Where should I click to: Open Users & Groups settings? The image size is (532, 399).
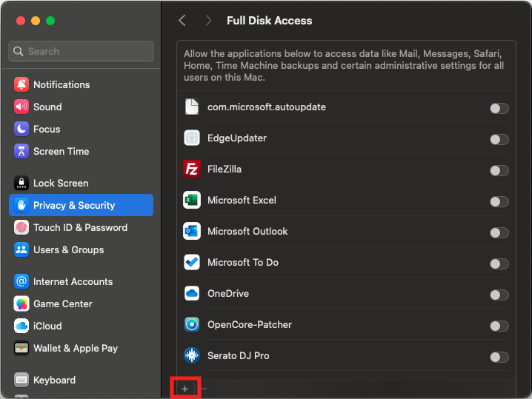click(81, 250)
